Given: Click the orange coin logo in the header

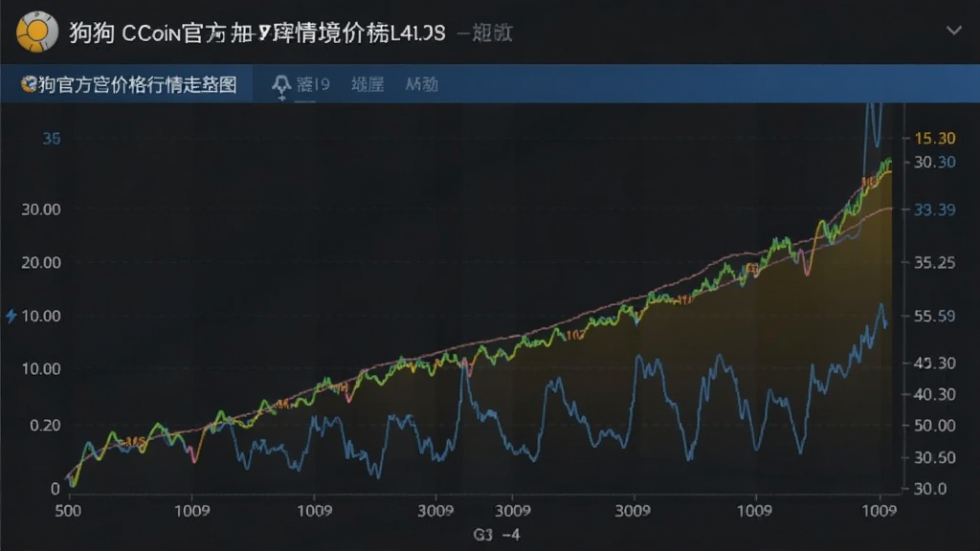Looking at the screenshot, I should coord(37,32).
